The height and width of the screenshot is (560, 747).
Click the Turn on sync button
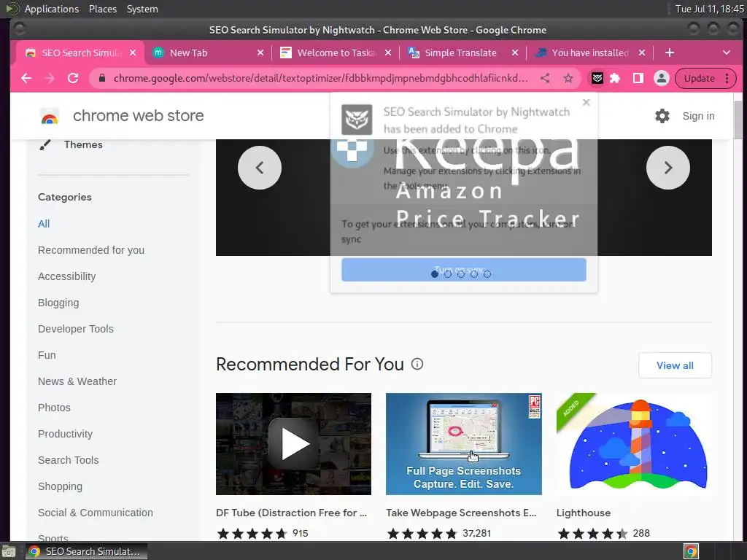[x=463, y=270]
